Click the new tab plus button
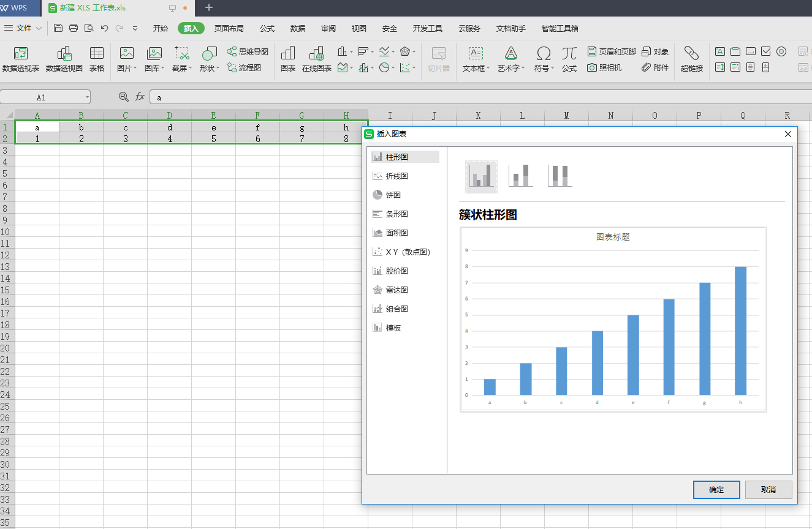812x529 pixels. click(209, 8)
